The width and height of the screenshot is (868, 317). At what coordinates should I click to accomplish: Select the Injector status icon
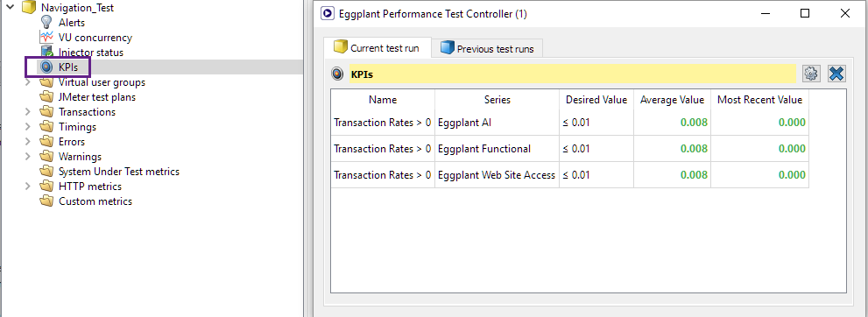point(46,53)
